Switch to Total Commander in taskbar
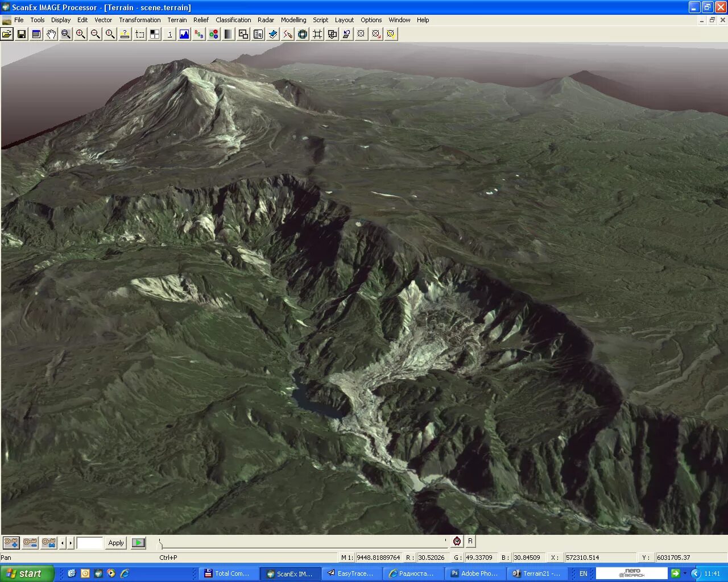Screen dimensions: 728x582 click(229, 573)
